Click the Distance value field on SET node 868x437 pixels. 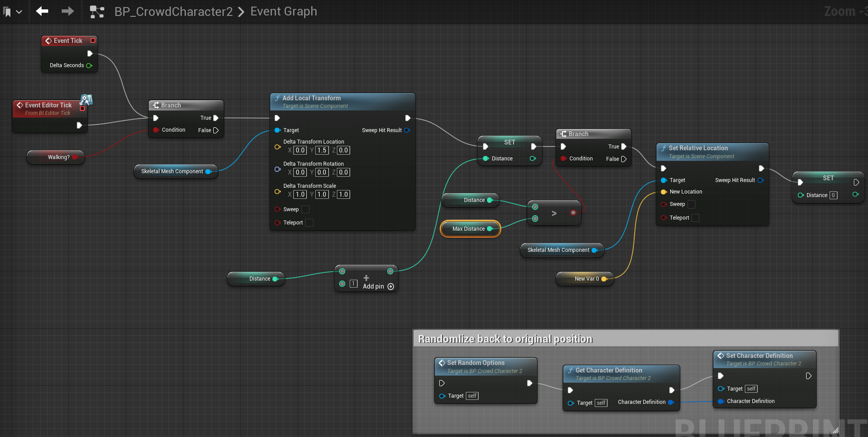(833, 195)
